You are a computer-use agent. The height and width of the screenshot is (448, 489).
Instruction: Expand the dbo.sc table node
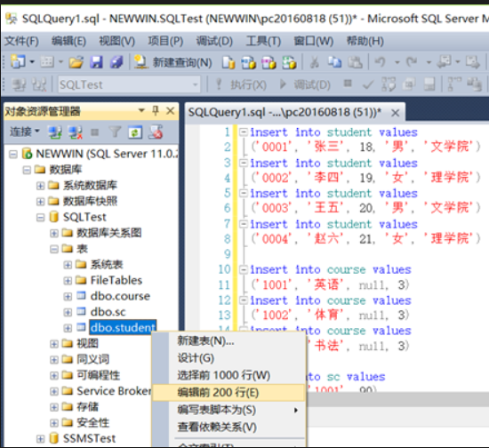pos(68,312)
